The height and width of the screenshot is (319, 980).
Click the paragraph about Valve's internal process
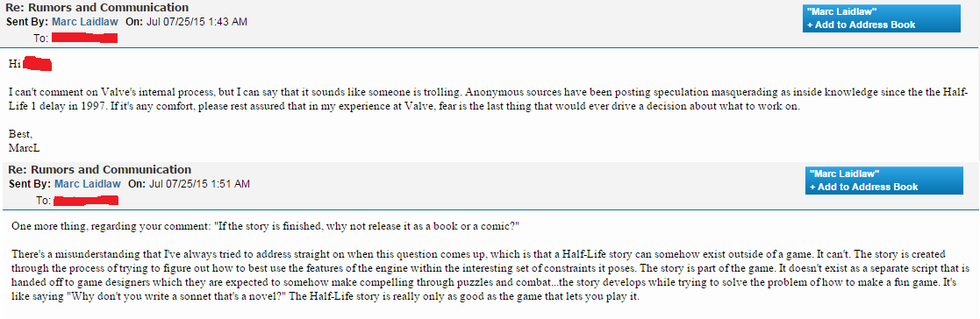pos(488,99)
